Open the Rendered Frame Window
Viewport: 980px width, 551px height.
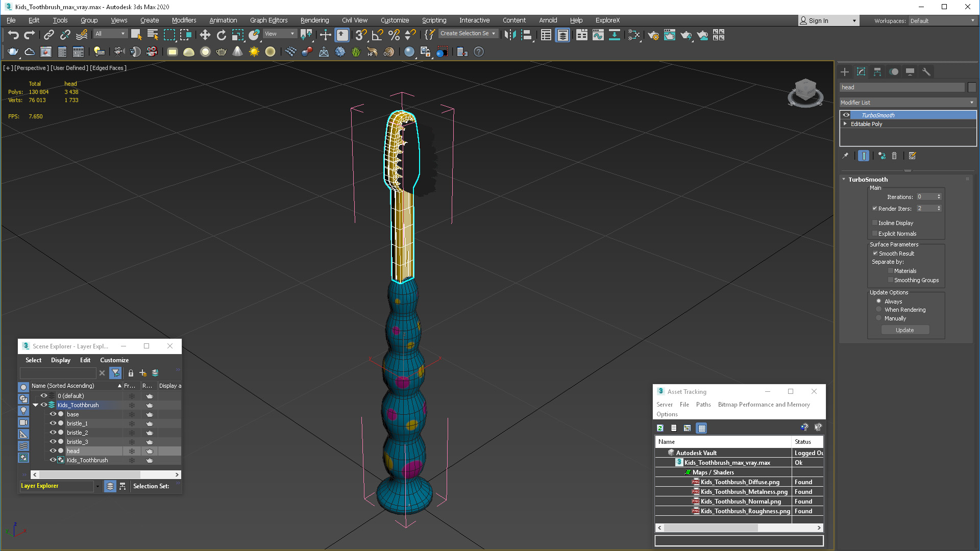(670, 35)
